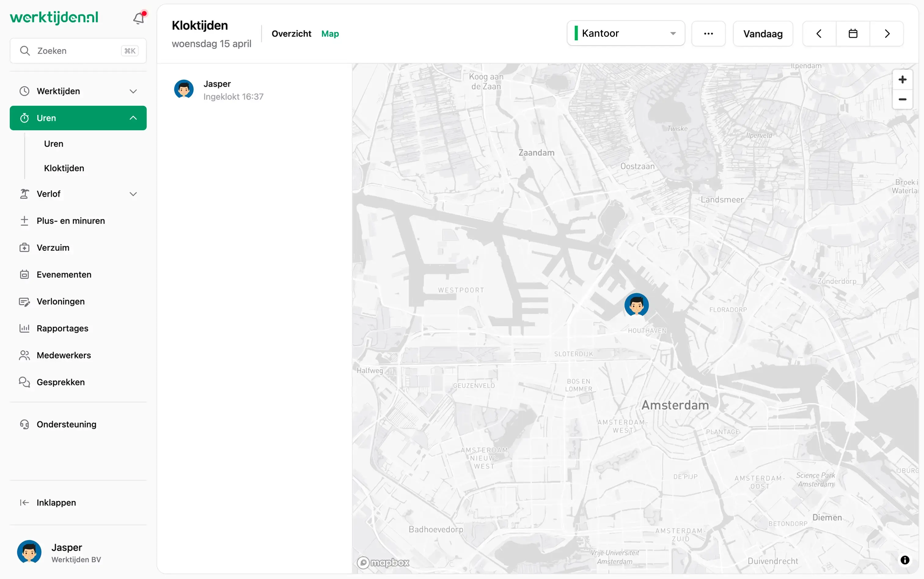The image size is (924, 579).
Task: Open the notification bell
Action: click(x=138, y=18)
